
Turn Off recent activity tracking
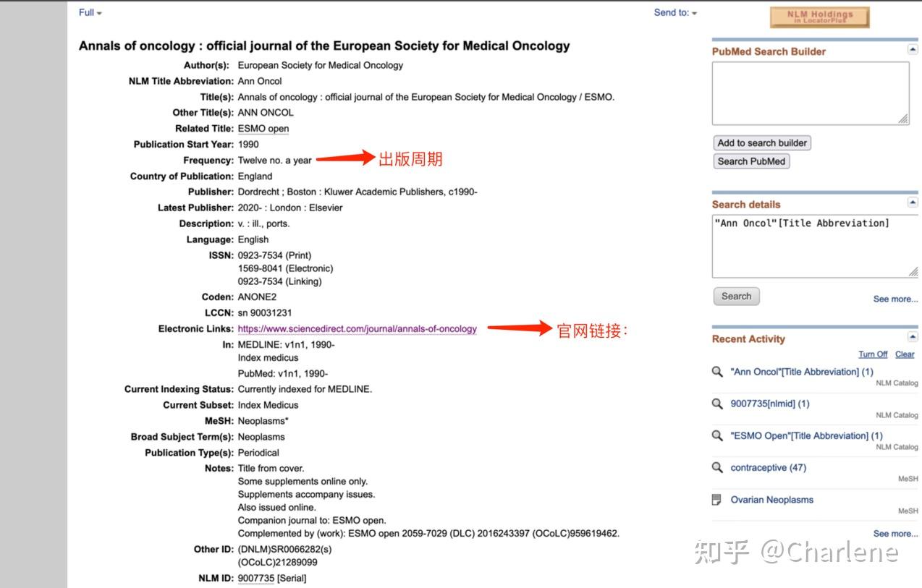tap(873, 354)
